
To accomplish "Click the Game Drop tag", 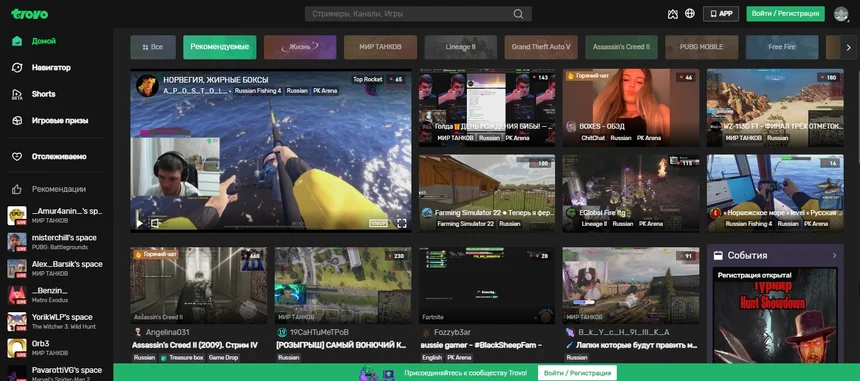I will coord(223,358).
